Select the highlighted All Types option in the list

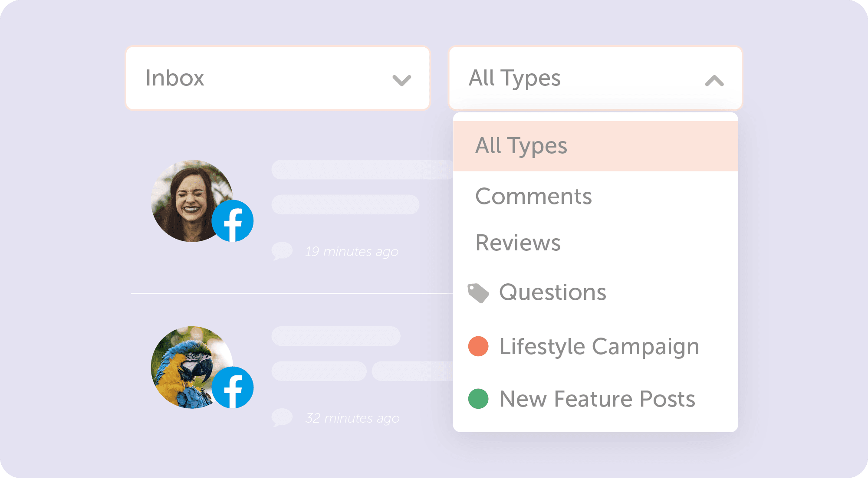[x=595, y=146]
